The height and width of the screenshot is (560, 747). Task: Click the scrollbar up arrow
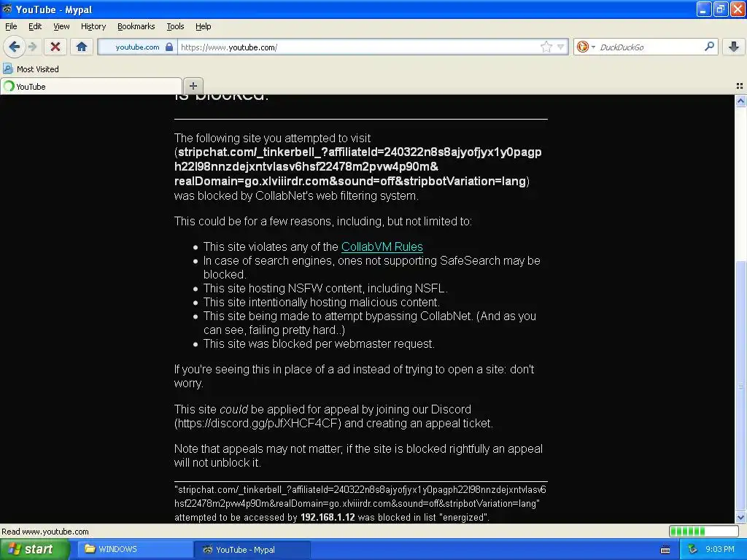point(740,101)
